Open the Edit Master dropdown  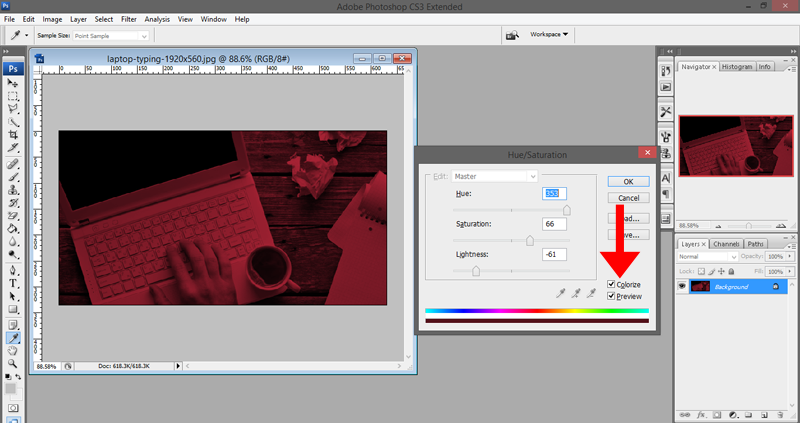(494, 176)
